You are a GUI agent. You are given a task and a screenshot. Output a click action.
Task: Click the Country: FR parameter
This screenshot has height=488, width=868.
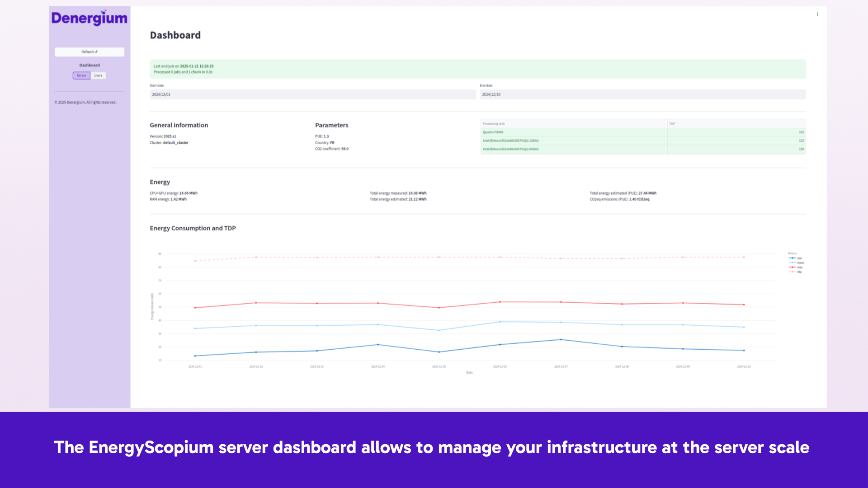pyautogui.click(x=325, y=143)
